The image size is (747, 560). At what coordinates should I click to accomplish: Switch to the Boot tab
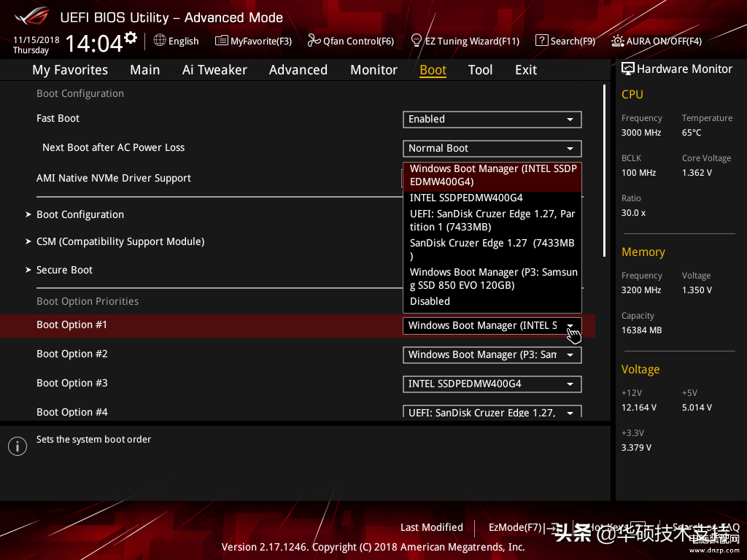433,70
